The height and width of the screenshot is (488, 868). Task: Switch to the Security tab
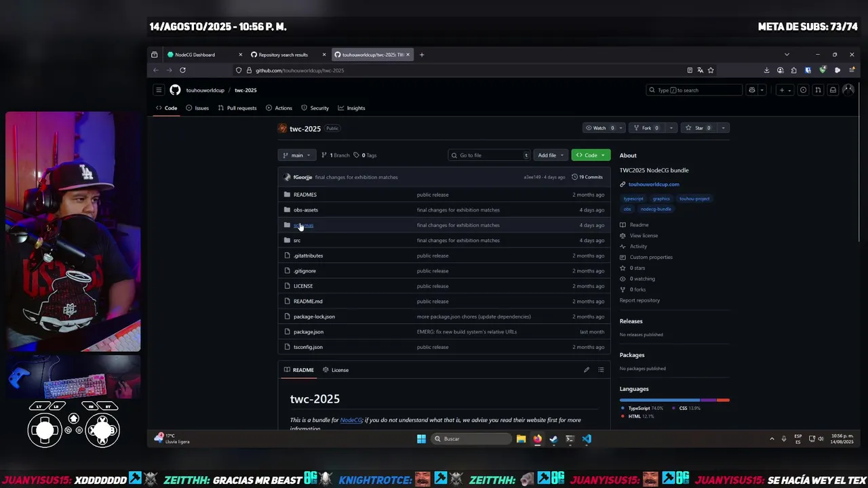click(315, 108)
